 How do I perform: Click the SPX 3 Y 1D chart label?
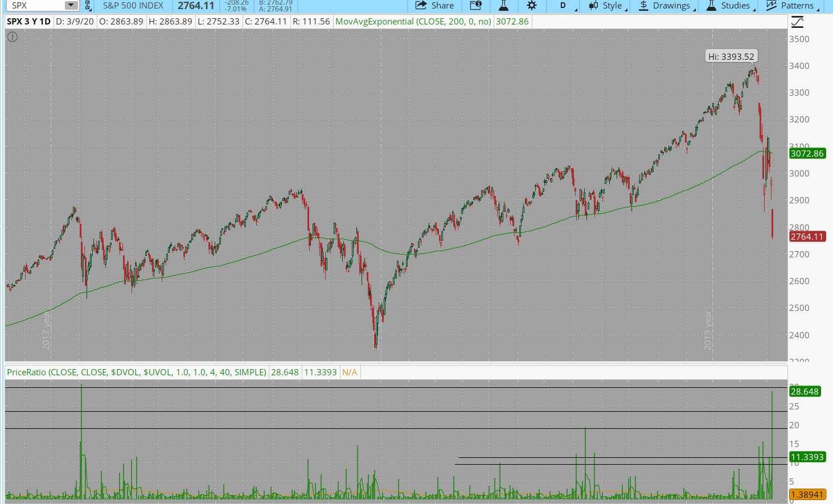[28, 22]
